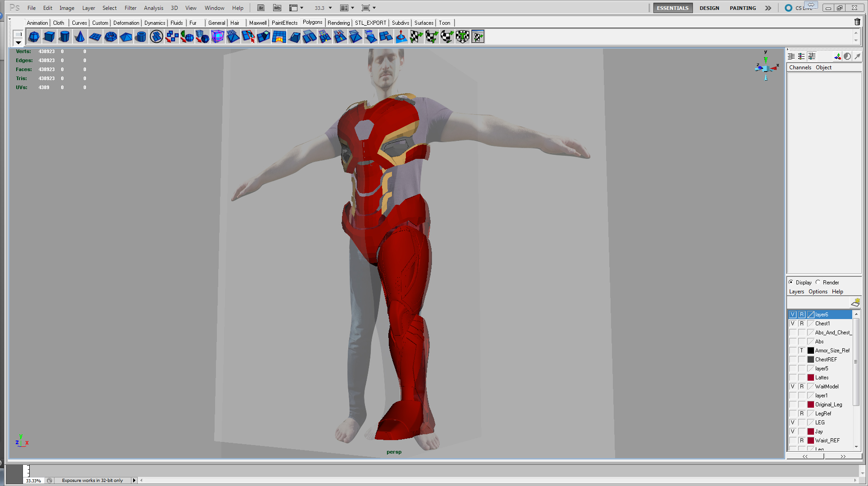
Task: Create a polygon cone from the shelf
Action: 80,37
